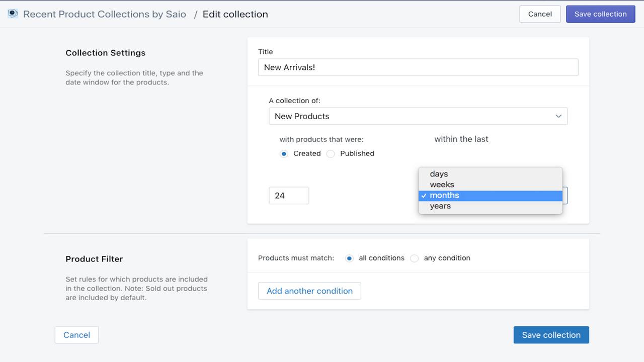Click the time unit select edge behind the list
The height and width of the screenshot is (362, 644).
565,196
